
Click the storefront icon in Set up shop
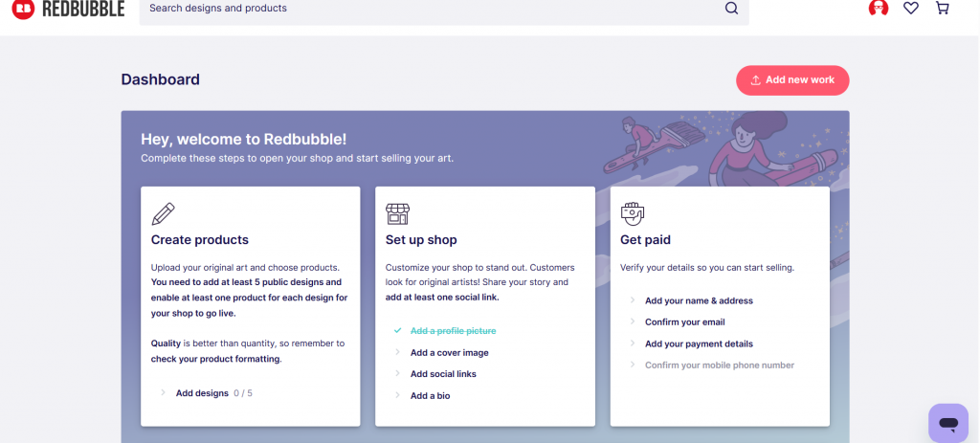pos(397,213)
